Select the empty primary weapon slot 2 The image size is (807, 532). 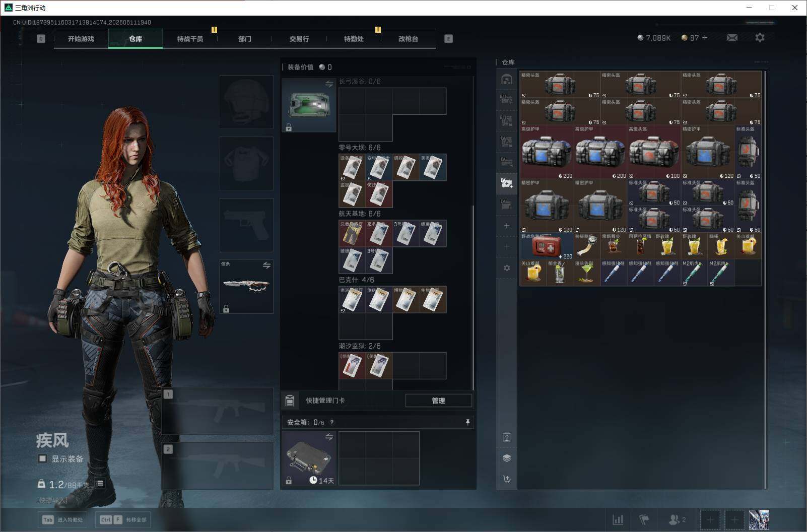click(218, 466)
